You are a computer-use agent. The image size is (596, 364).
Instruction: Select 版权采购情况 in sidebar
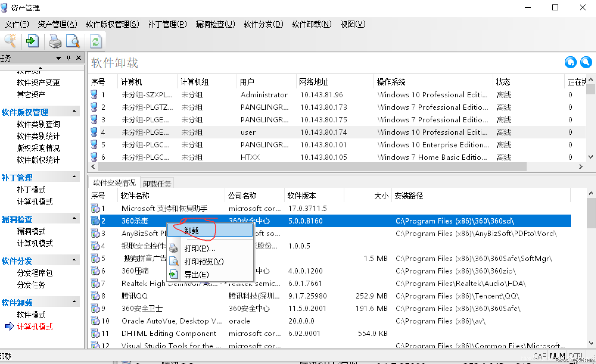[38, 148]
